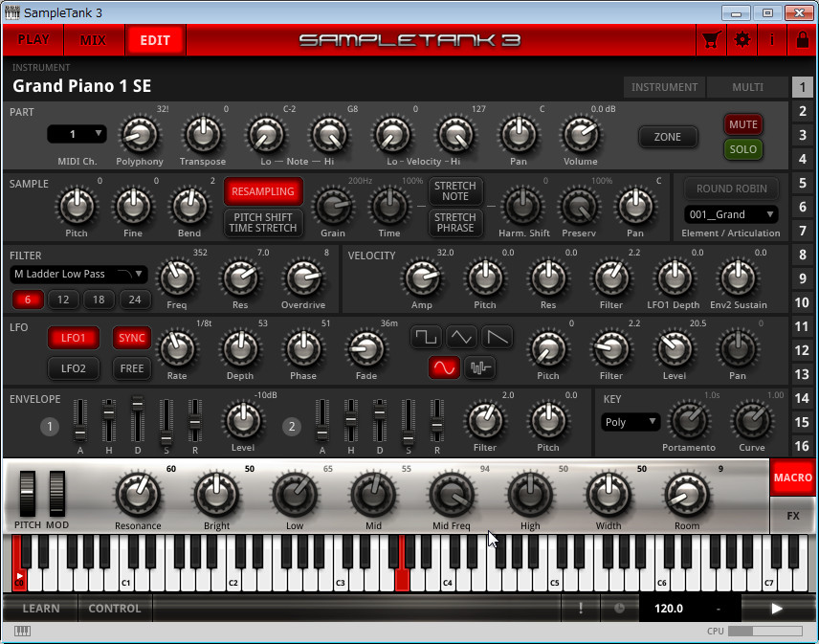Click the ROUND ROBIN button
This screenshot has width=819, height=644.
pos(732,189)
